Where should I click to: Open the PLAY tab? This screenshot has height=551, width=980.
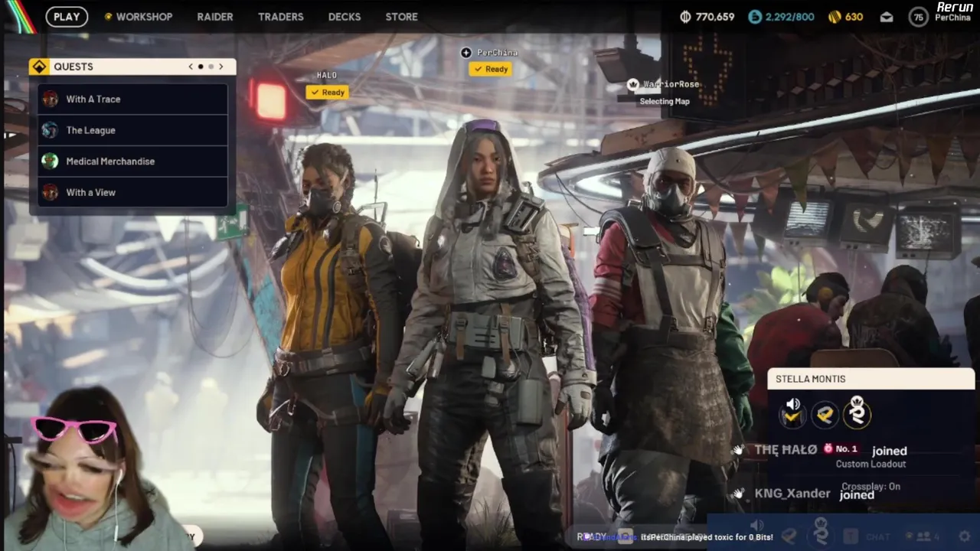click(67, 17)
